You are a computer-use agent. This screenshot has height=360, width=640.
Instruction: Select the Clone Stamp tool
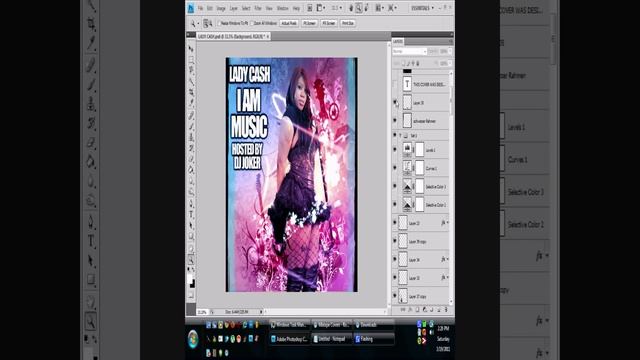click(x=191, y=137)
